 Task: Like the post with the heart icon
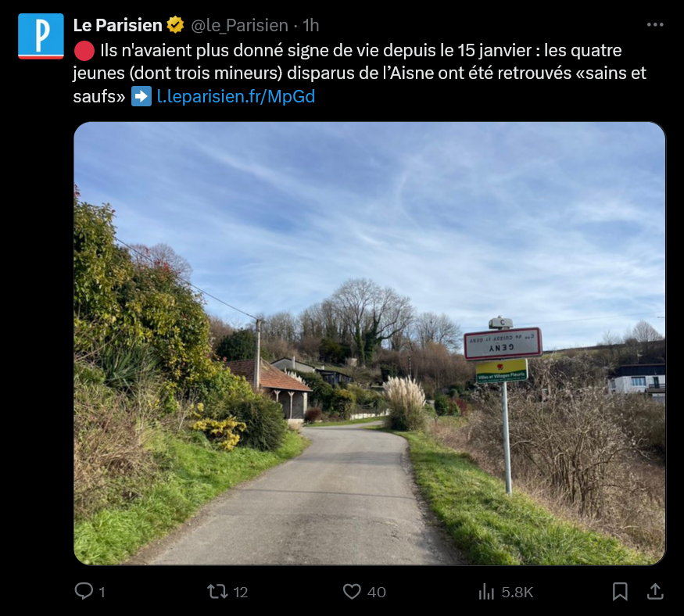click(353, 592)
